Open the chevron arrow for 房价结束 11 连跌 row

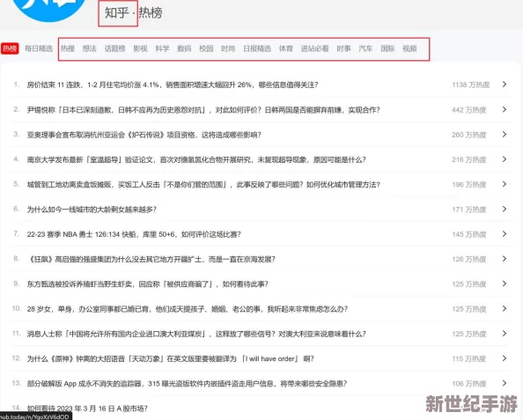tap(505, 85)
